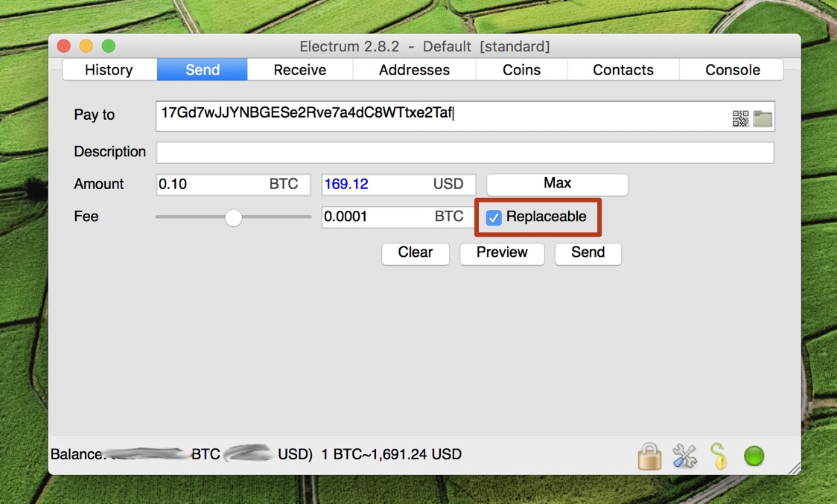Click the empty Description field
This screenshot has width=837, height=504.
(x=465, y=153)
